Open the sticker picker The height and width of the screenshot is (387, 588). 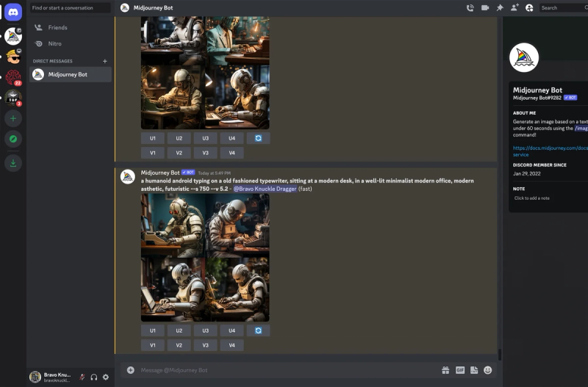(474, 370)
